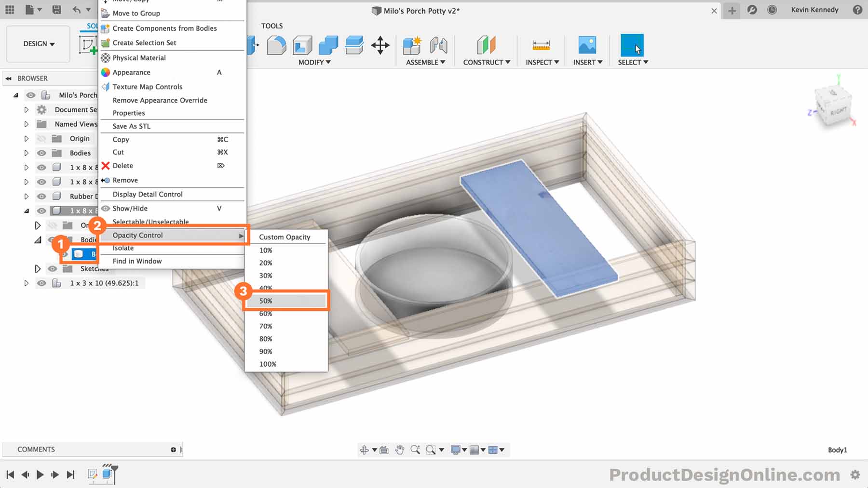The width and height of the screenshot is (868, 488).
Task: Select the Pan tool in the navigation bar
Action: [399, 449]
